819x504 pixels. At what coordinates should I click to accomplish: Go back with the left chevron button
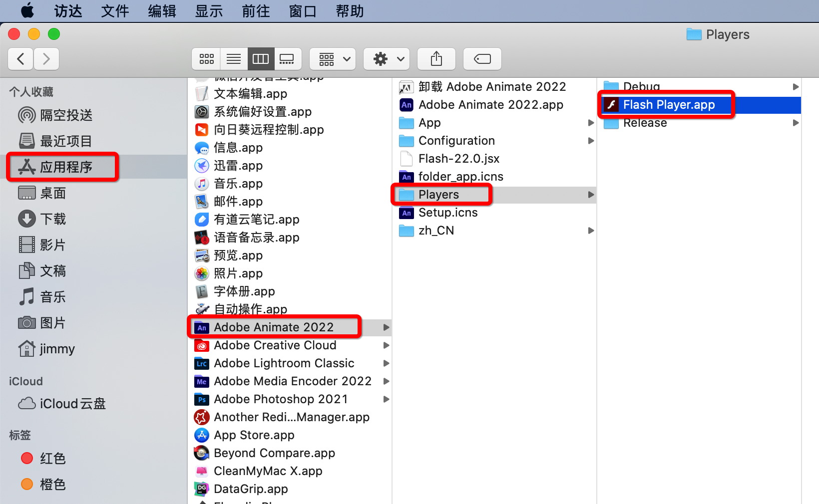click(21, 59)
